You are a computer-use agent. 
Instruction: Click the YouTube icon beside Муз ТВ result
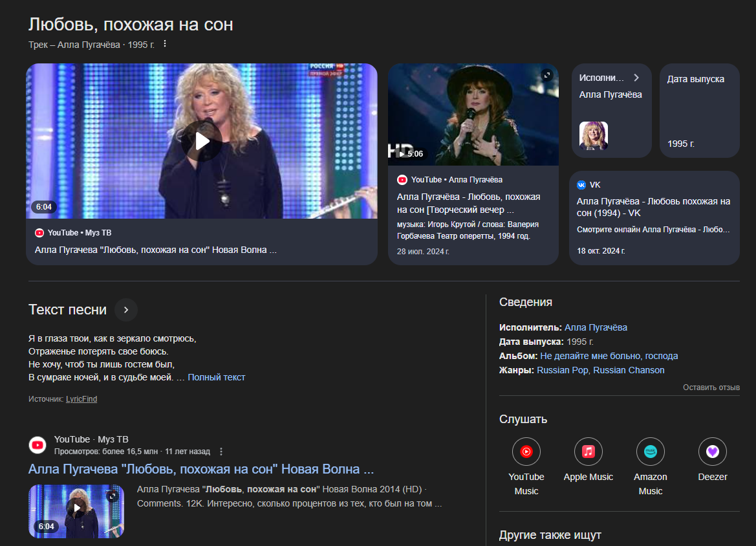pyautogui.click(x=38, y=445)
